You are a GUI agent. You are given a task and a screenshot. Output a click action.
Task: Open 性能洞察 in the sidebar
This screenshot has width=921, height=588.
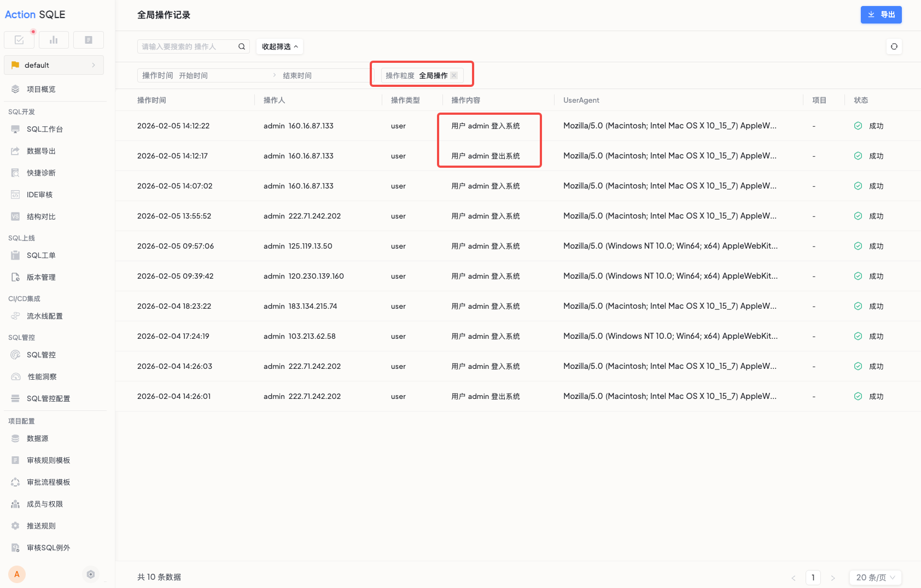click(42, 377)
